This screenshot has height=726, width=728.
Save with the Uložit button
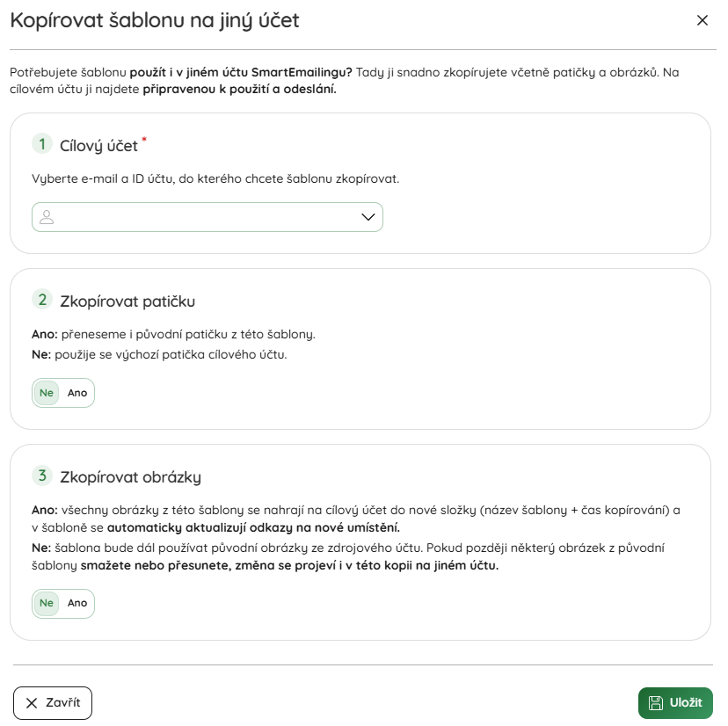click(x=675, y=703)
